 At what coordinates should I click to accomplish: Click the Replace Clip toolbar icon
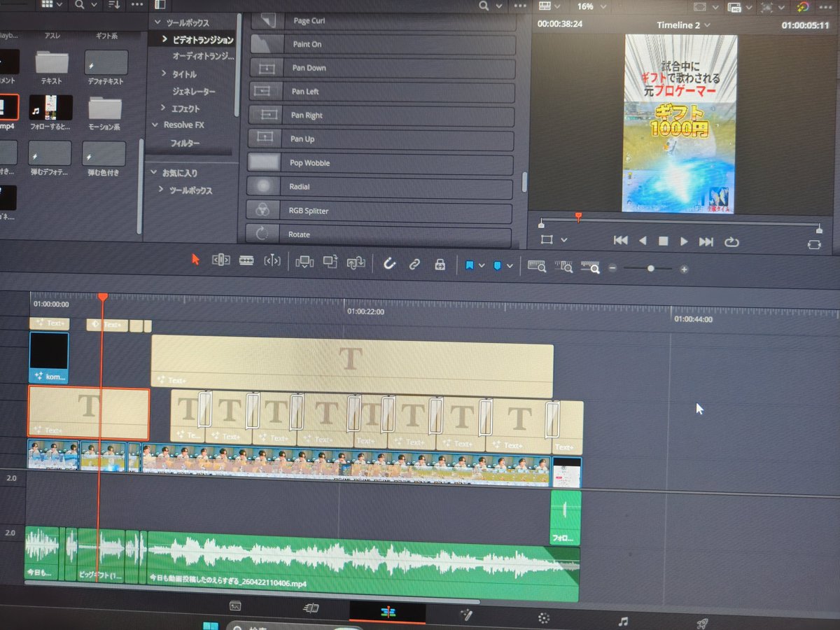356,262
